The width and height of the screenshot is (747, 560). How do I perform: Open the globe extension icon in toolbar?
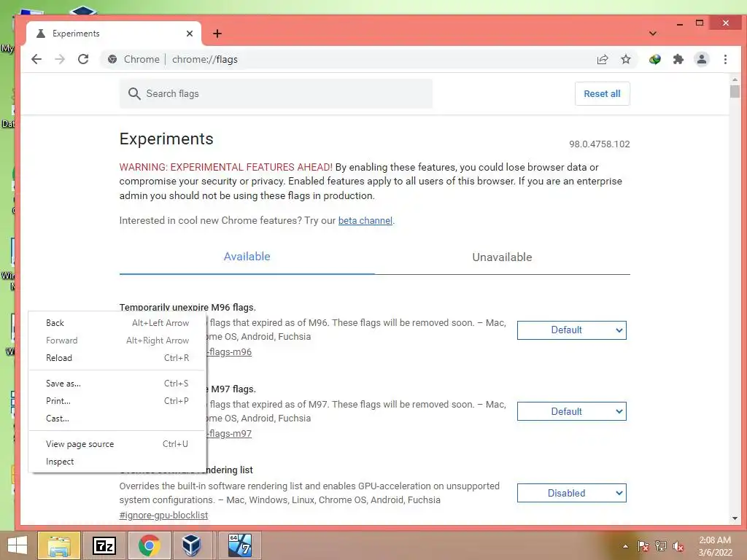(654, 59)
